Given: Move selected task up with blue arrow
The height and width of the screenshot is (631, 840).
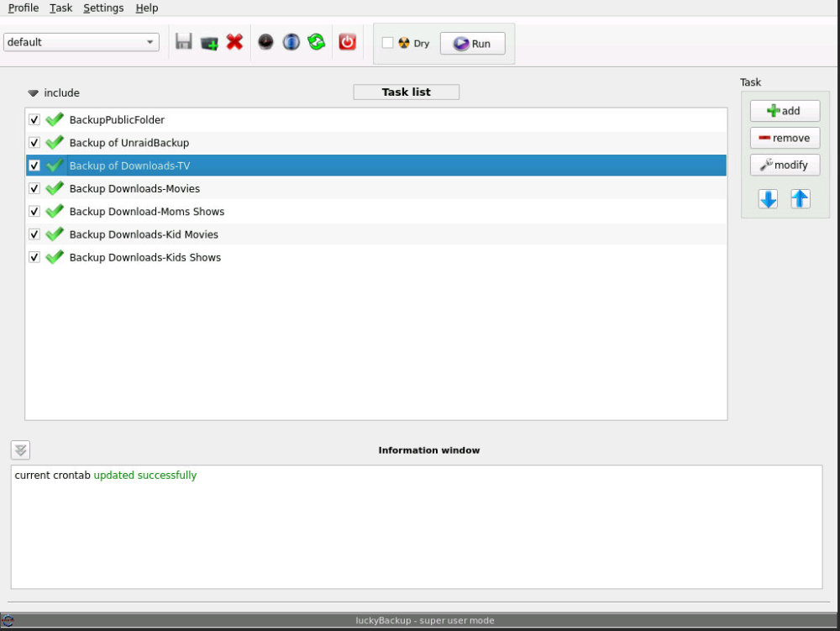Looking at the screenshot, I should pos(800,199).
